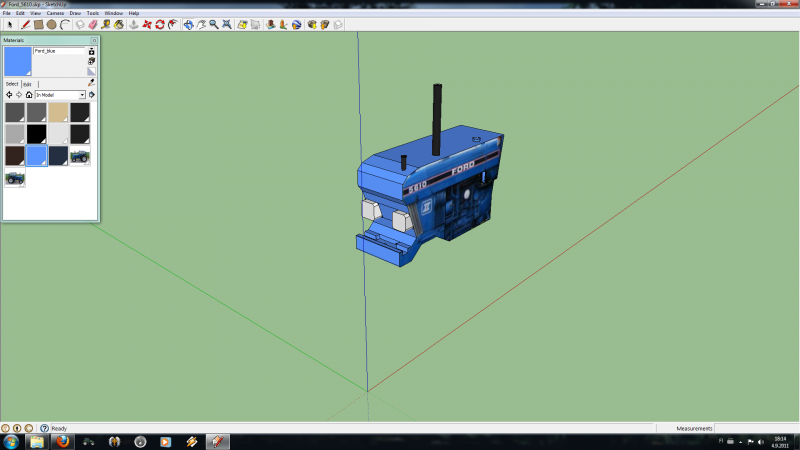Image resolution: width=800 pixels, height=450 pixels.
Task: Go back in the materials browser
Action: [9, 95]
